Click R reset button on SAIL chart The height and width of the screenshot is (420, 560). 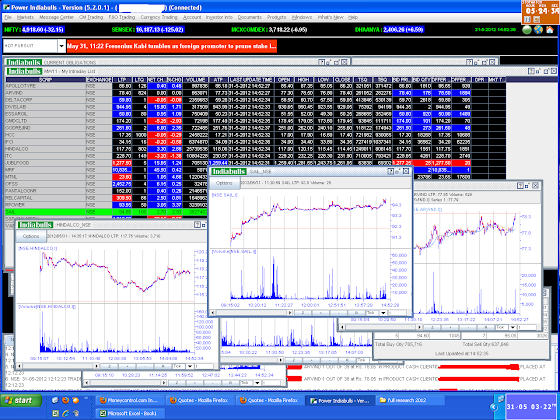tap(356, 313)
